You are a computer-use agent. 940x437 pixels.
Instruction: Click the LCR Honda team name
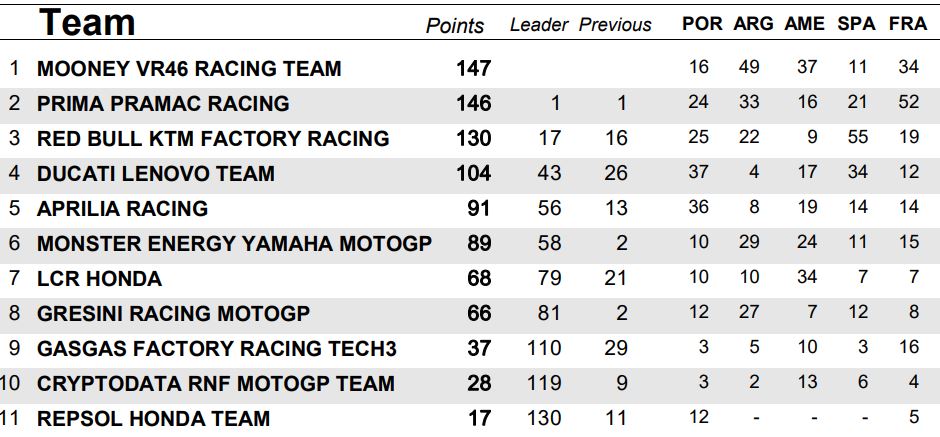99,279
